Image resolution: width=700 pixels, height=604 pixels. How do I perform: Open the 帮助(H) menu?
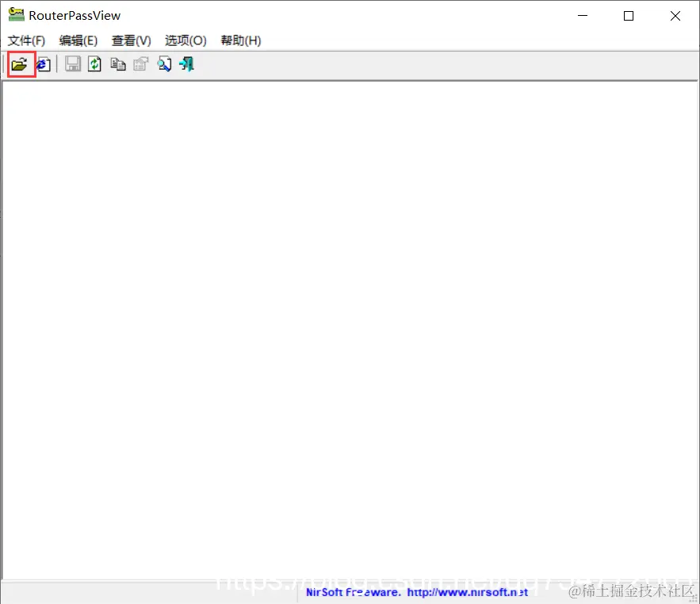(x=239, y=40)
